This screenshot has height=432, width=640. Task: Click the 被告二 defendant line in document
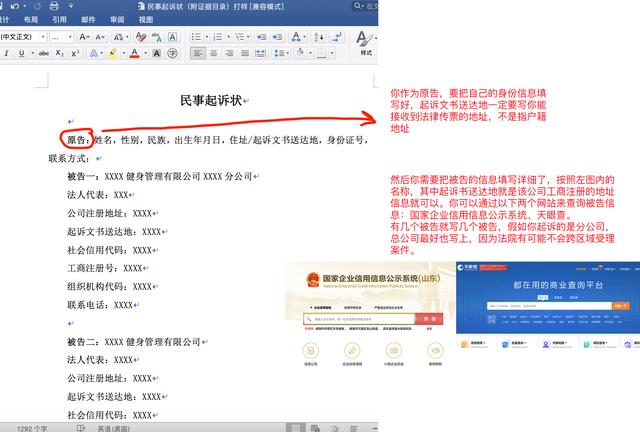(x=134, y=342)
